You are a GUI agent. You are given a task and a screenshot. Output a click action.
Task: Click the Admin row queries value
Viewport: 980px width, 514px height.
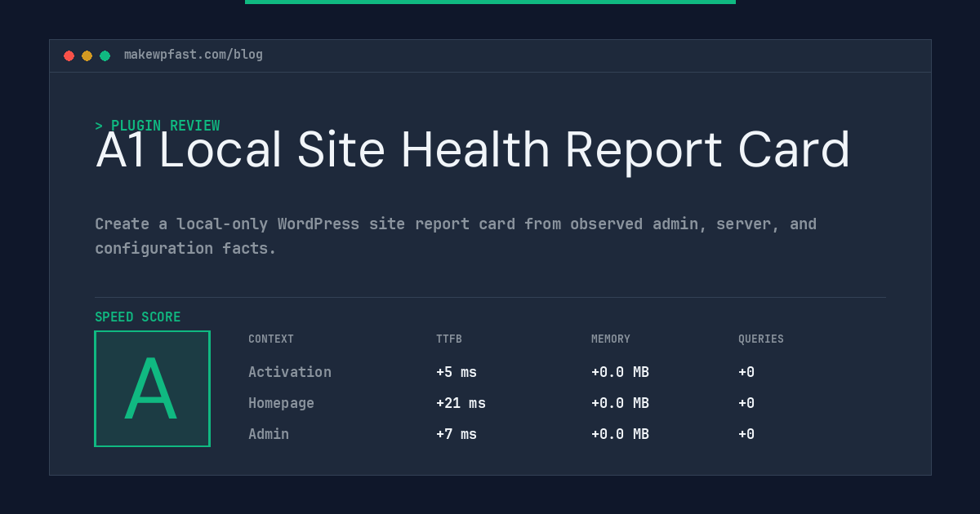(746, 434)
